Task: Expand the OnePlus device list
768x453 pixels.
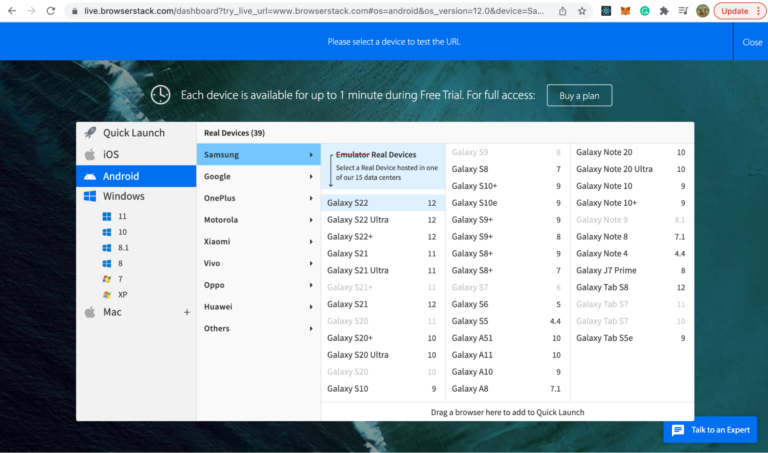Action: point(258,198)
